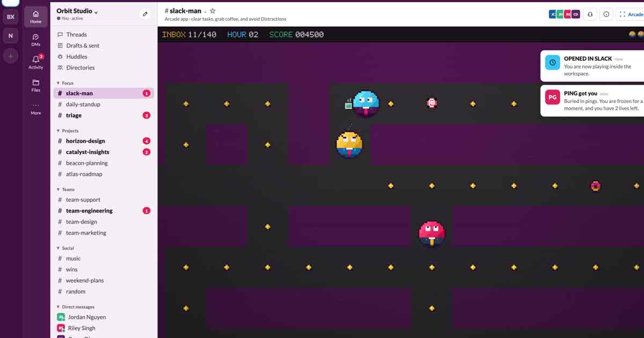
Task: Open the Files section
Action: [36, 85]
